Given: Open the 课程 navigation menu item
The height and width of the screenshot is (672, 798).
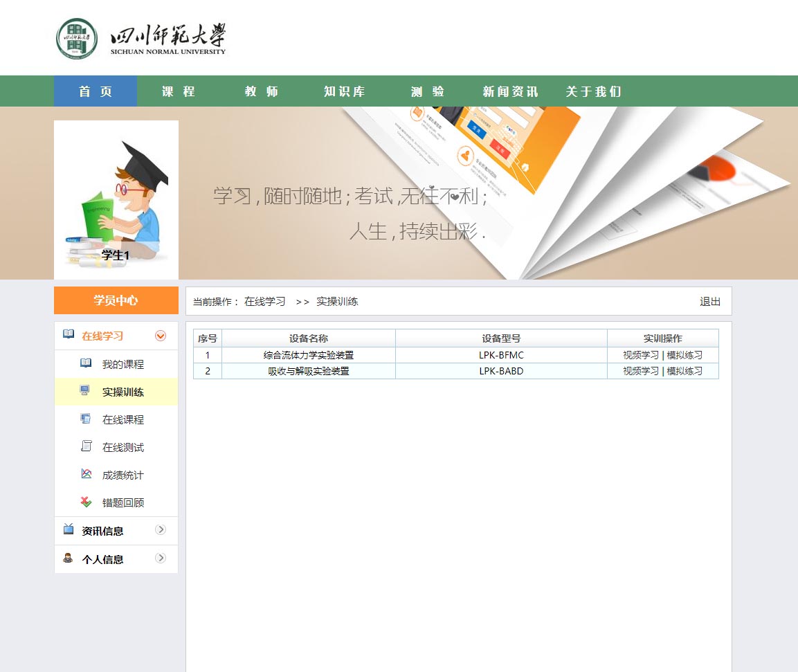Looking at the screenshot, I should [179, 91].
